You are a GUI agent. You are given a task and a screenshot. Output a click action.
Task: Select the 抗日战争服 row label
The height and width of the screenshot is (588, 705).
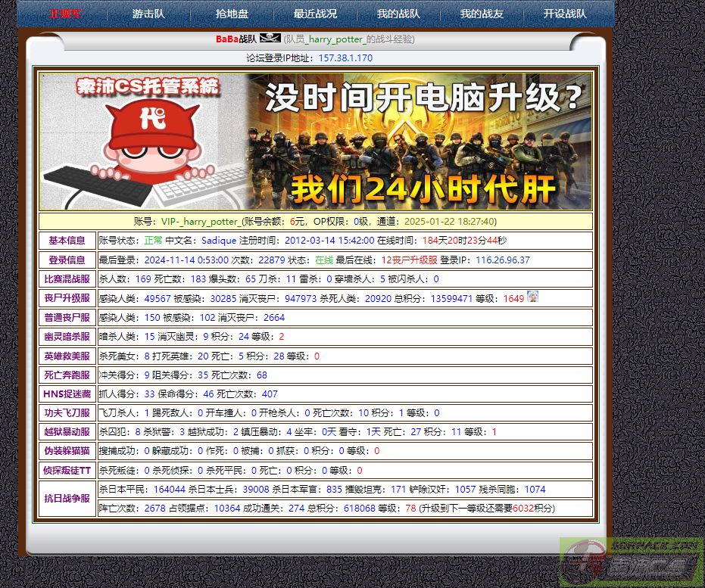pos(67,499)
